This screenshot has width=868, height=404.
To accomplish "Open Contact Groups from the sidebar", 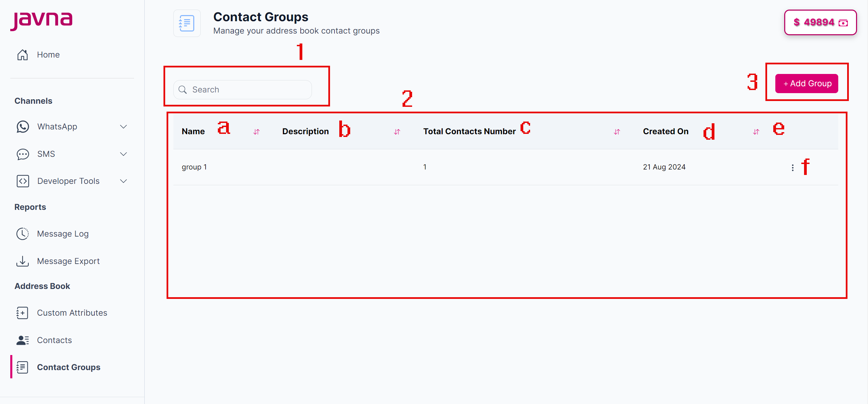I will pyautogui.click(x=68, y=367).
